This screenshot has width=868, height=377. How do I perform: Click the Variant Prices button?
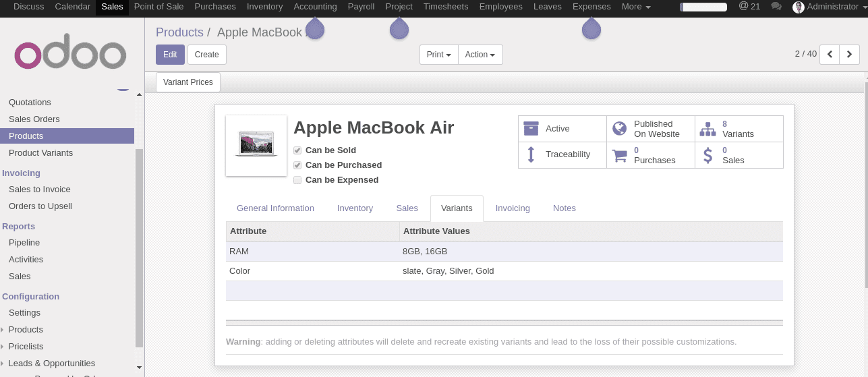tap(188, 82)
